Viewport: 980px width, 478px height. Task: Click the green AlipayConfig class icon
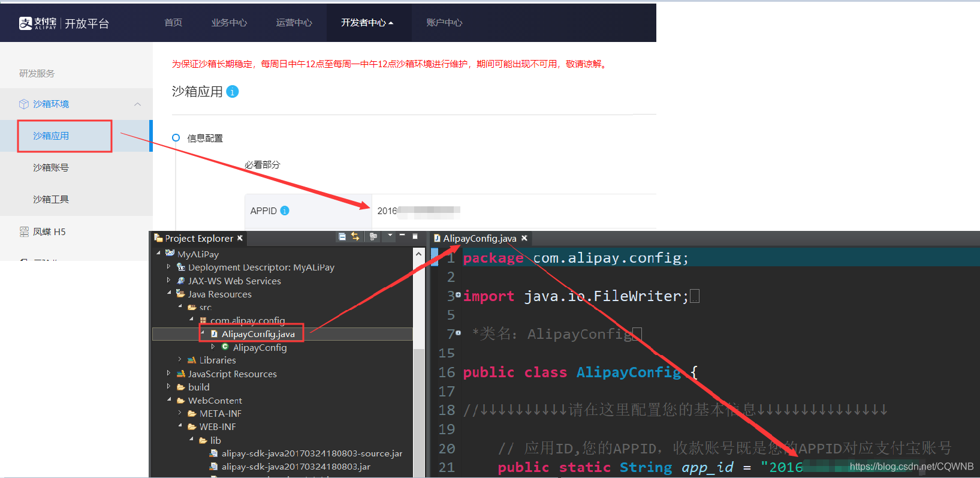pyautogui.click(x=225, y=347)
